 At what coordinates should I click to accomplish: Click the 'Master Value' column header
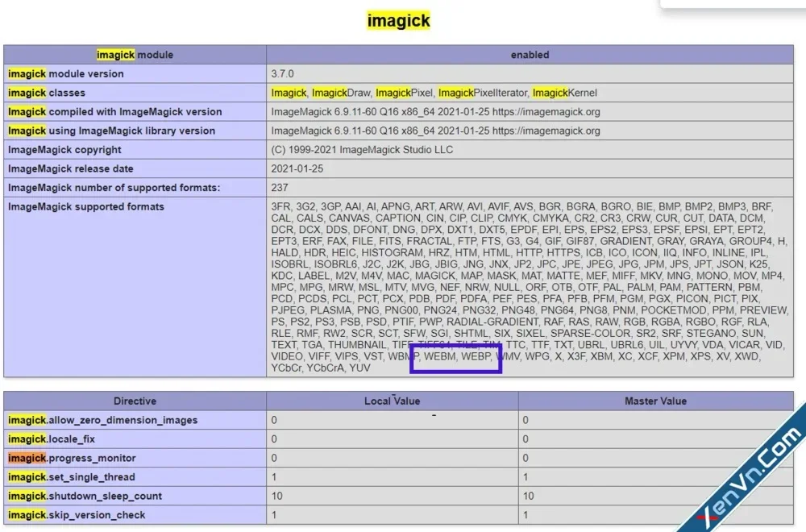(x=655, y=401)
